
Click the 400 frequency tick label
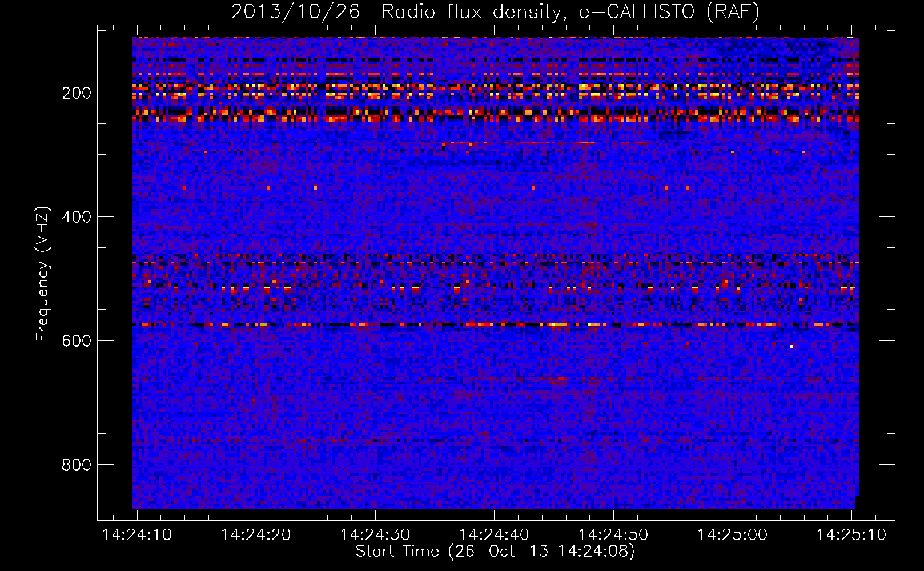coord(76,217)
